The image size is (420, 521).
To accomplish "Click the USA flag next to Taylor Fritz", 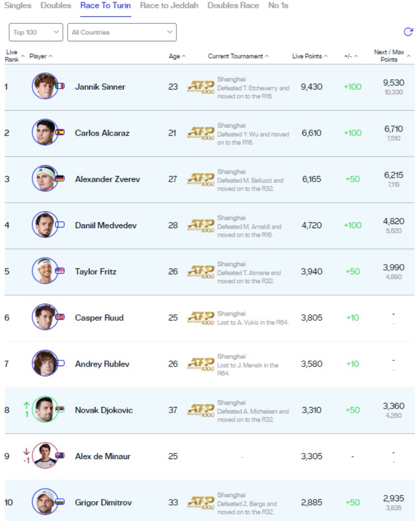I will (x=60, y=271).
